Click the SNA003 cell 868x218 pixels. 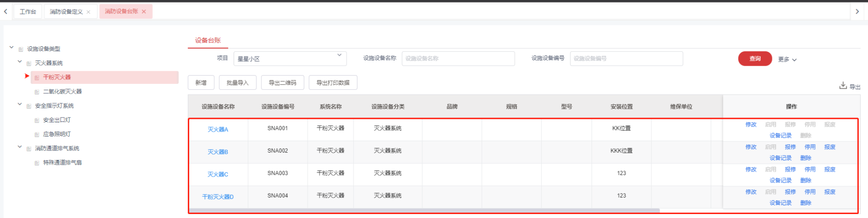tap(277, 174)
